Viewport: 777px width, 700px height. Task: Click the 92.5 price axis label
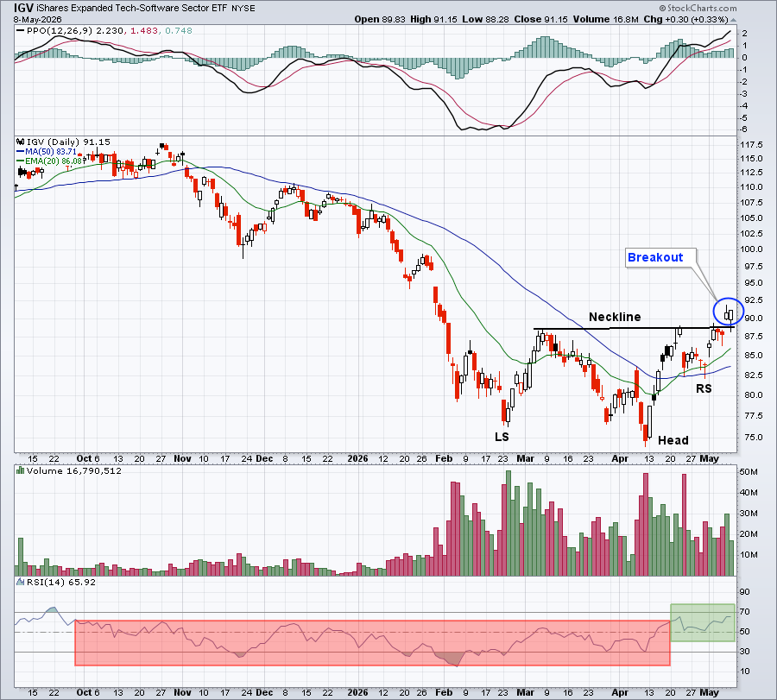click(754, 300)
